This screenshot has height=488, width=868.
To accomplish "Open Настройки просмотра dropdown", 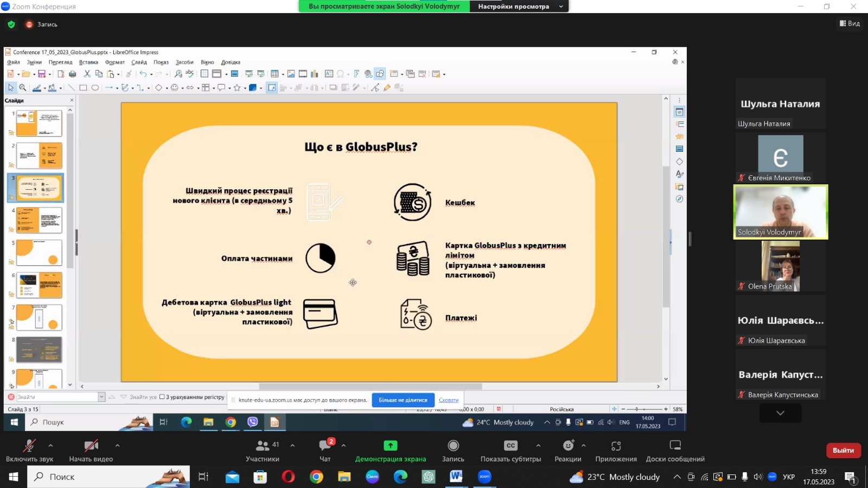I will pos(519,7).
